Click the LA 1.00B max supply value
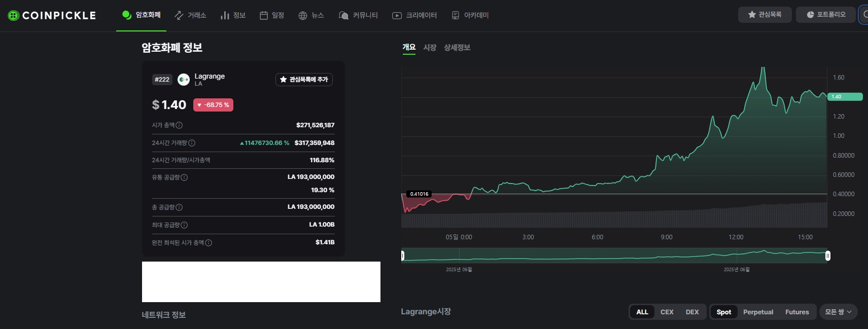868x329 pixels. tap(322, 225)
